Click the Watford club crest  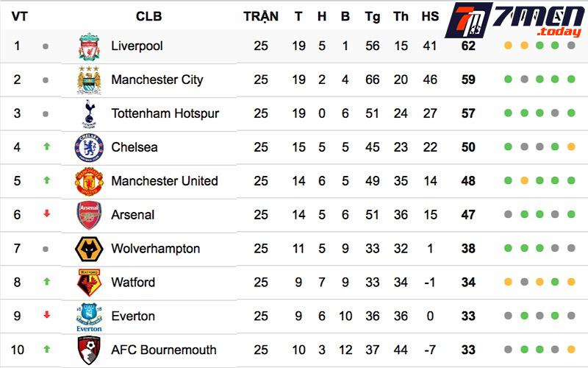[89, 283]
